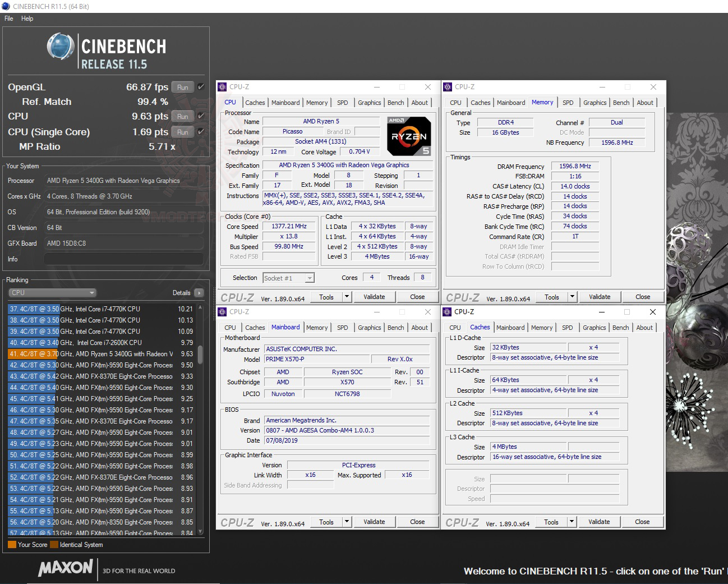Click the memory Type value DDR4
This screenshot has height=584, width=728.
[x=505, y=122]
